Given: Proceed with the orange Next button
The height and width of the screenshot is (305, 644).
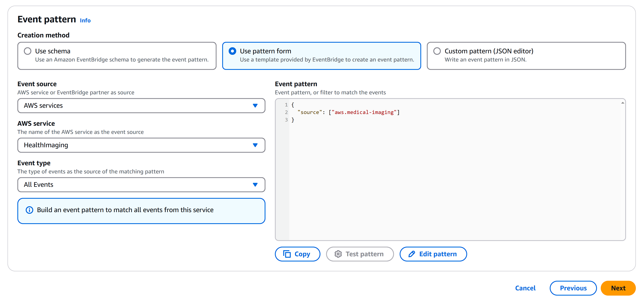Looking at the screenshot, I should tap(618, 288).
